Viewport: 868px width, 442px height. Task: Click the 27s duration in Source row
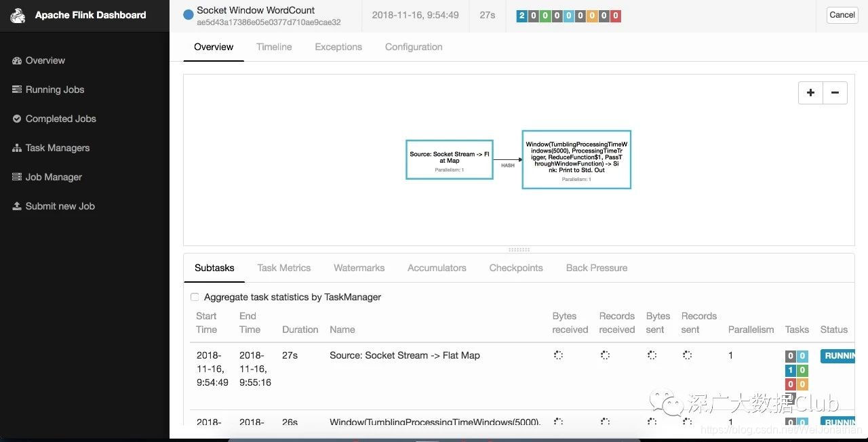tap(290, 355)
